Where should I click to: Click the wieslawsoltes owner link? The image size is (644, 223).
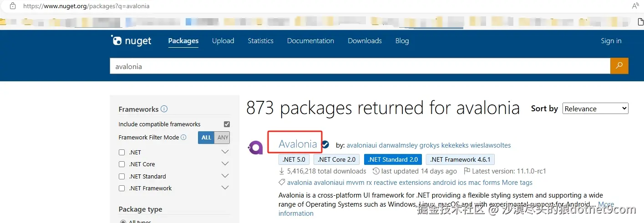point(492,145)
